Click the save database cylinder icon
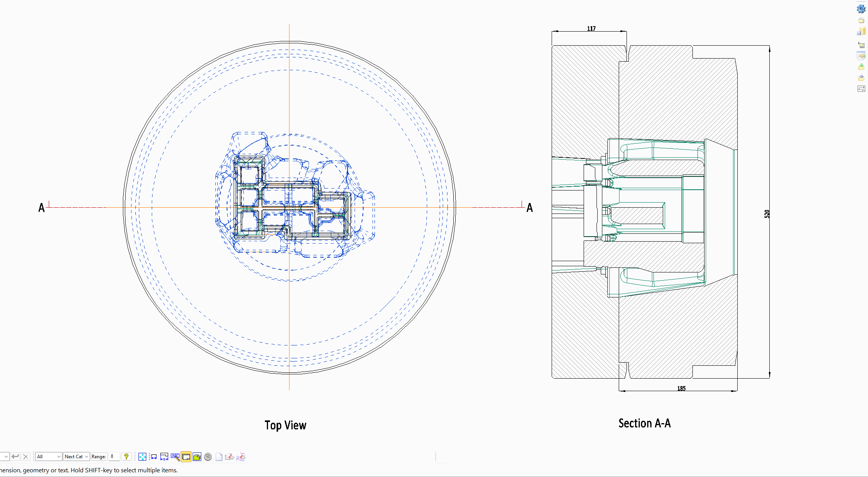 861,32
